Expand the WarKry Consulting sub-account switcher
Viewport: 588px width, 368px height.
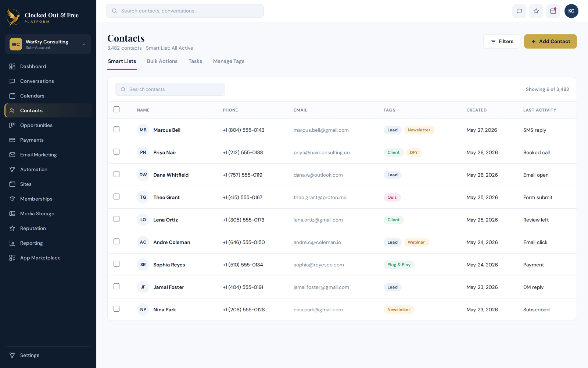coord(48,44)
